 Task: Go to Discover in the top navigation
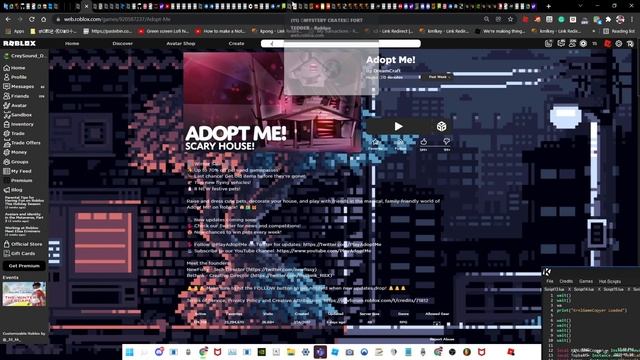[122, 43]
